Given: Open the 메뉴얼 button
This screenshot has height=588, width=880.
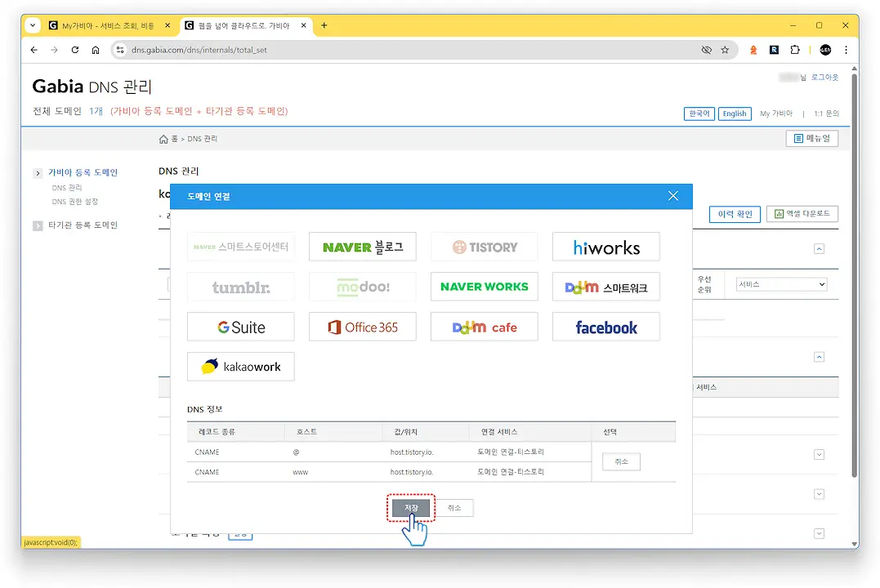Looking at the screenshot, I should coord(812,139).
